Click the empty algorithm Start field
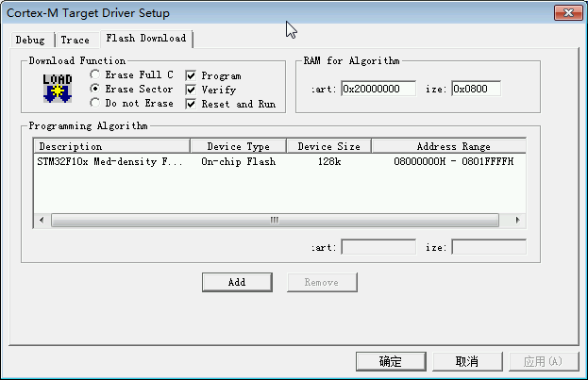 coord(378,247)
